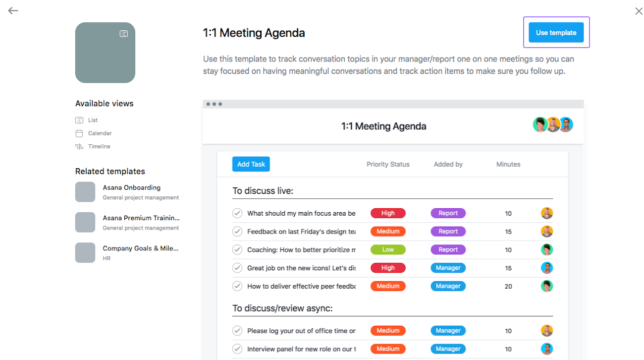644x360 pixels.
Task: Open the 'Company Goals & Milestones' related template
Action: click(141, 248)
